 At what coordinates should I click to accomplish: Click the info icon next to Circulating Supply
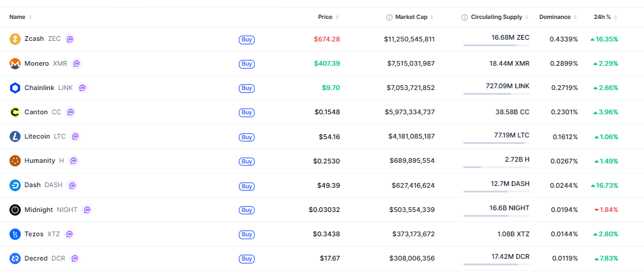pyautogui.click(x=464, y=17)
